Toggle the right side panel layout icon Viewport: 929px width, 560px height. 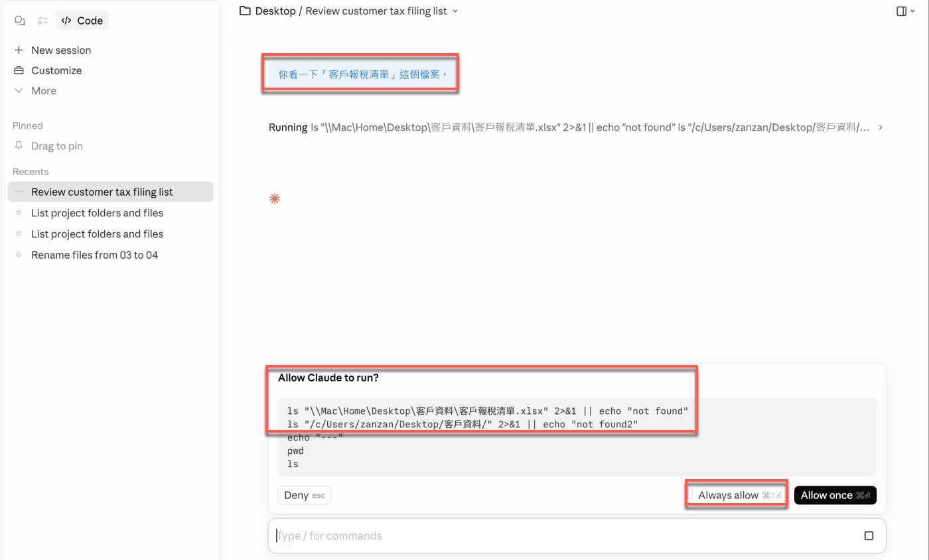[x=901, y=11]
